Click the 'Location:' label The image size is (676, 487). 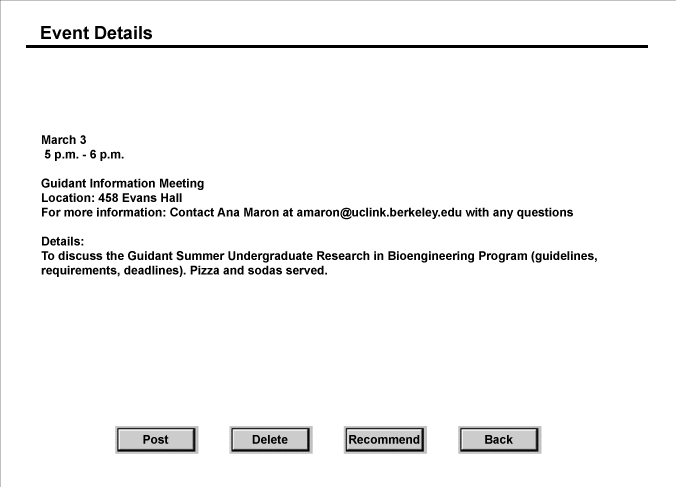(68, 198)
